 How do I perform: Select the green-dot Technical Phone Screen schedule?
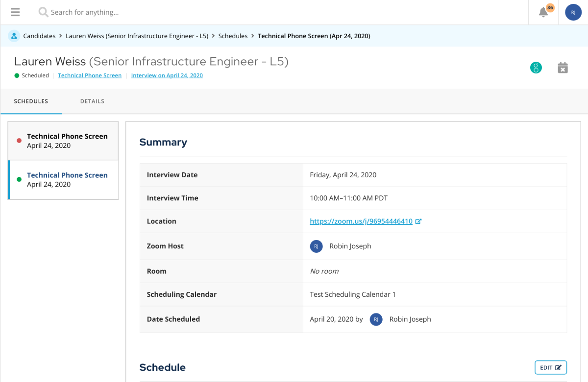pyautogui.click(x=63, y=180)
